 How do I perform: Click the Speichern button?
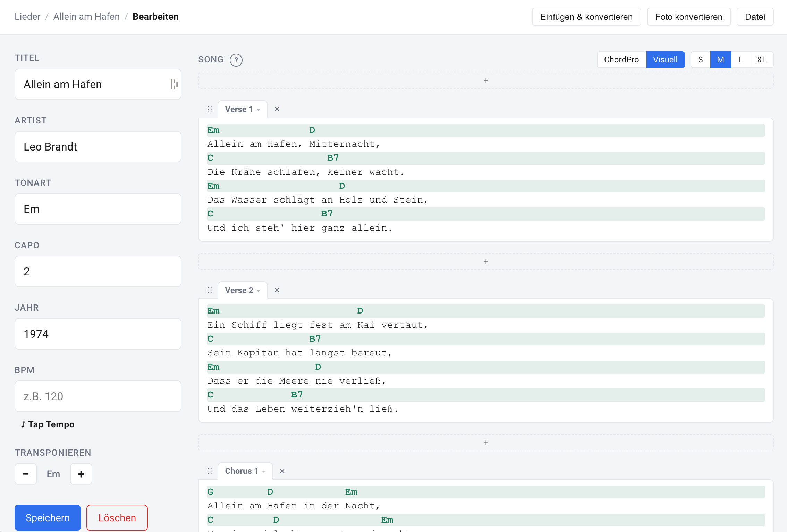pos(47,517)
